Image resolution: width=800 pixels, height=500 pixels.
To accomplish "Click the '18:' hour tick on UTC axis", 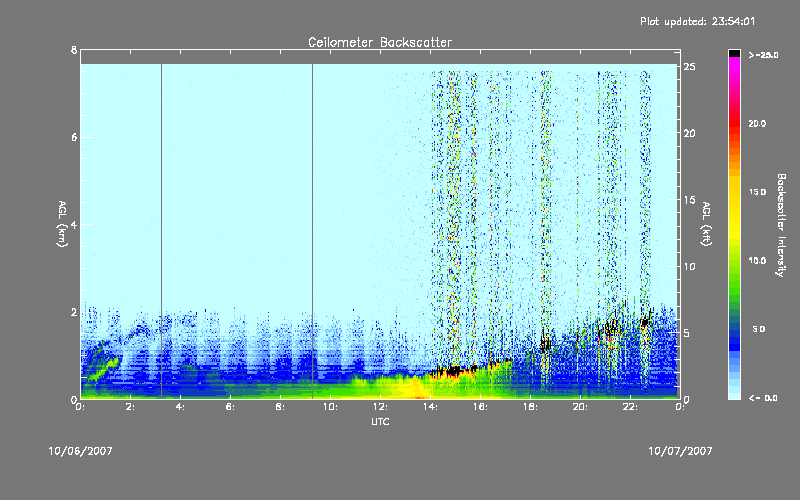I will pyautogui.click(x=530, y=407).
